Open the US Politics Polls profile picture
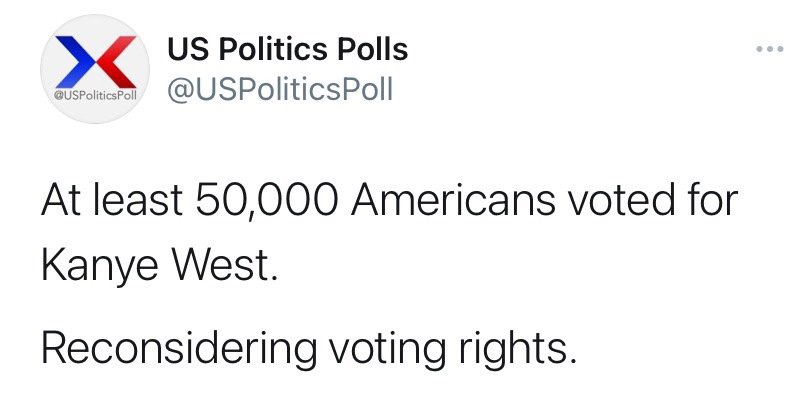This screenshot has width=806, height=409. point(95,69)
